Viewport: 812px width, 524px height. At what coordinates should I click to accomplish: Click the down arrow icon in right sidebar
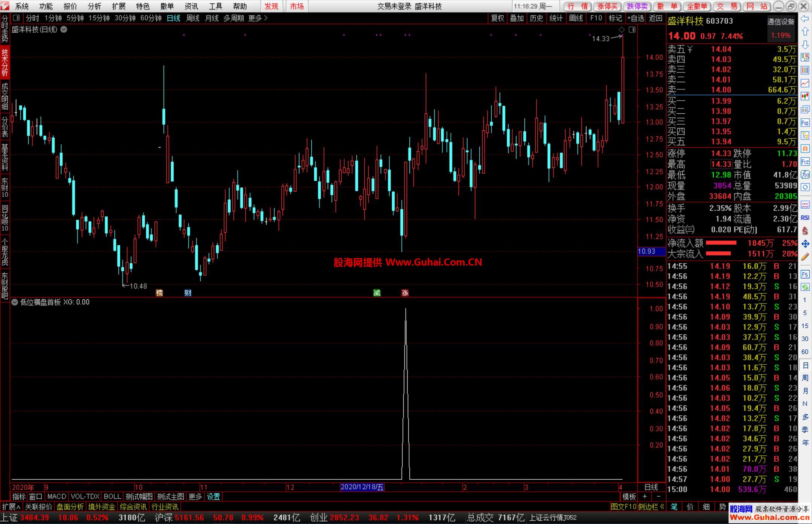point(805,45)
